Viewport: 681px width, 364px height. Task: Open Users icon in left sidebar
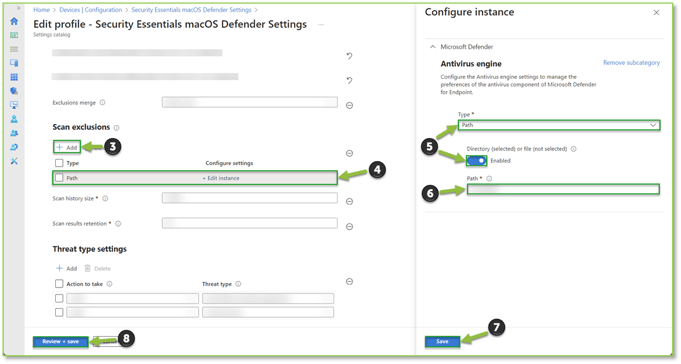(14, 119)
